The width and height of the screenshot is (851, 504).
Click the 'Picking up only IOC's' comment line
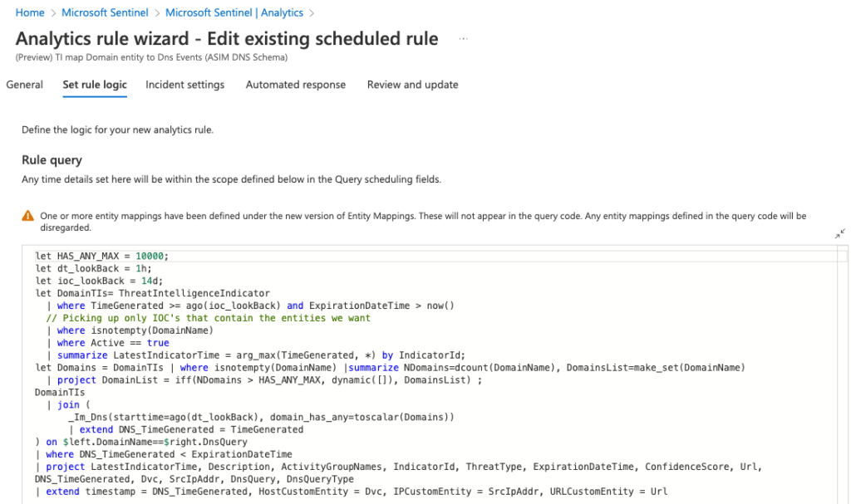(x=209, y=318)
